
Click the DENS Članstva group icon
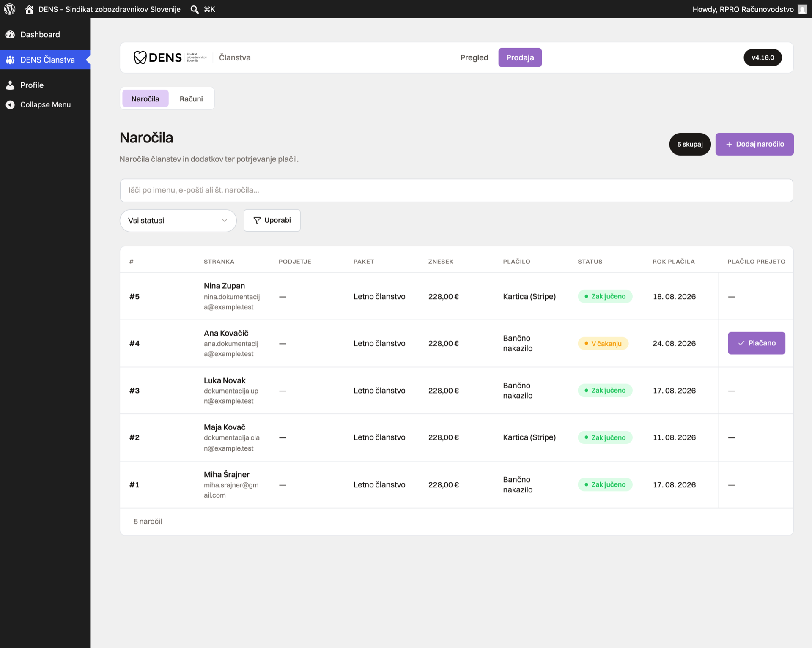coord(10,60)
